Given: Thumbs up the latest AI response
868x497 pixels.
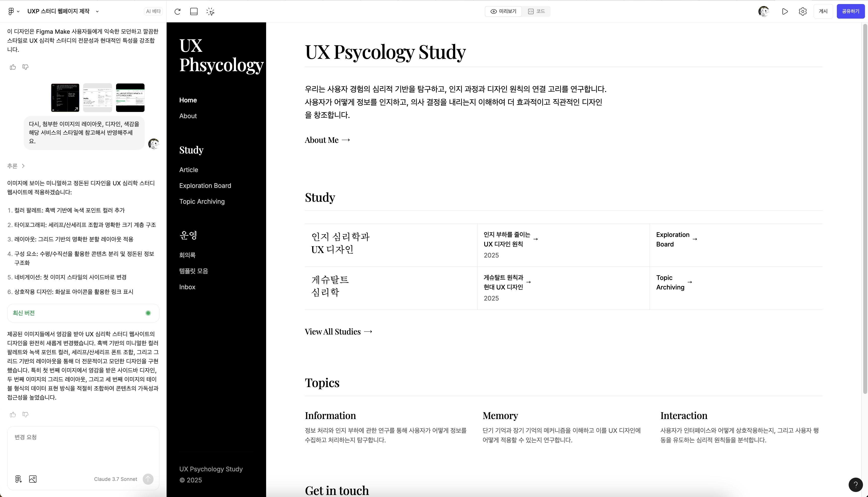Looking at the screenshot, I should [x=13, y=415].
